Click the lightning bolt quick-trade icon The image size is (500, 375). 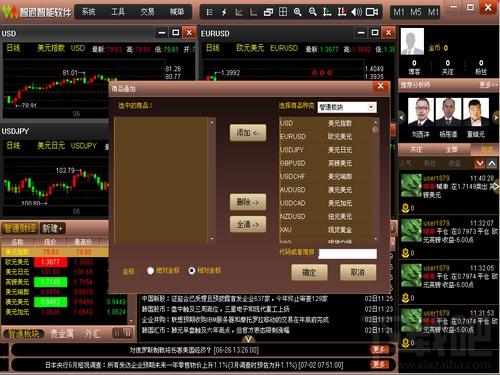224,12
